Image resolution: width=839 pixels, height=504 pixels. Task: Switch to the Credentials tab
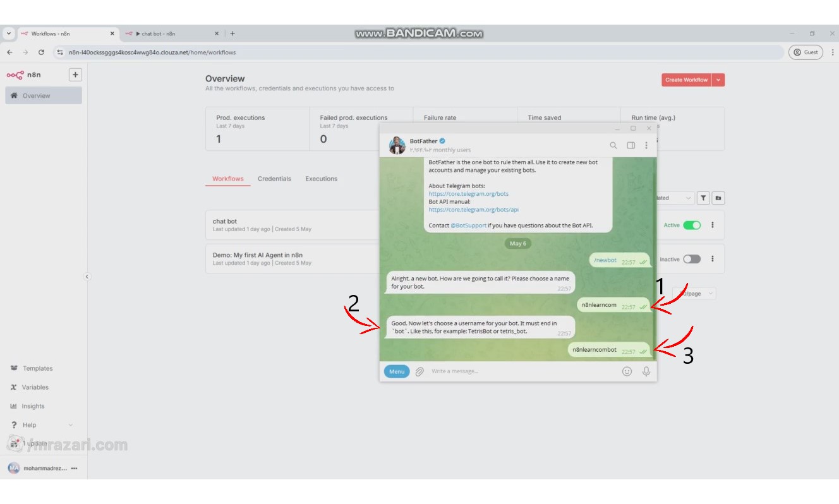pos(274,179)
